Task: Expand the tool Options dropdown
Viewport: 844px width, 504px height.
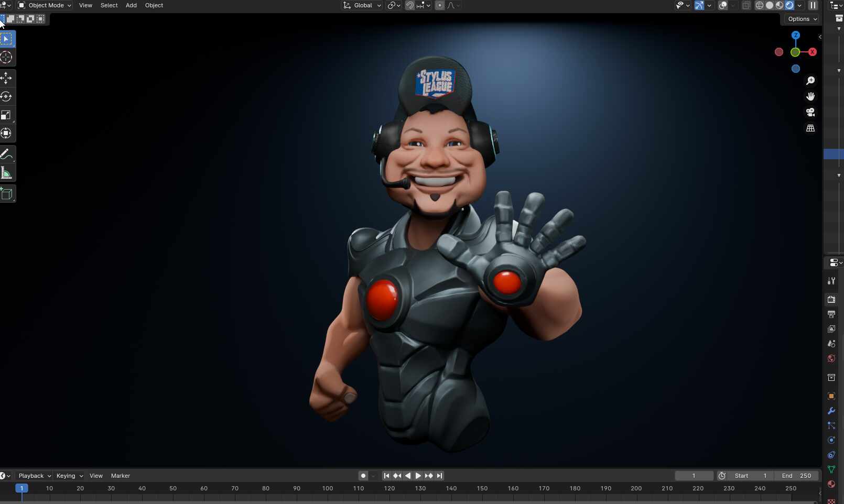Action: coord(802,19)
